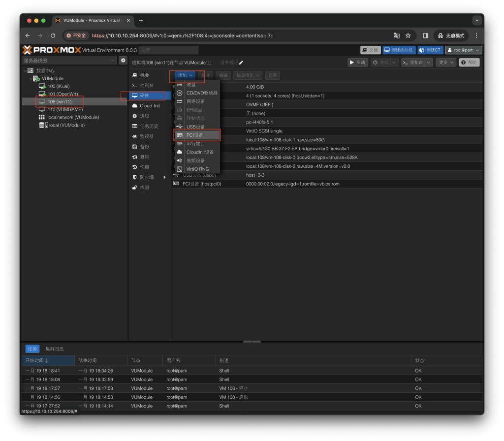Expand the root@pam user dropdown
504x441 pixels.
[463, 50]
